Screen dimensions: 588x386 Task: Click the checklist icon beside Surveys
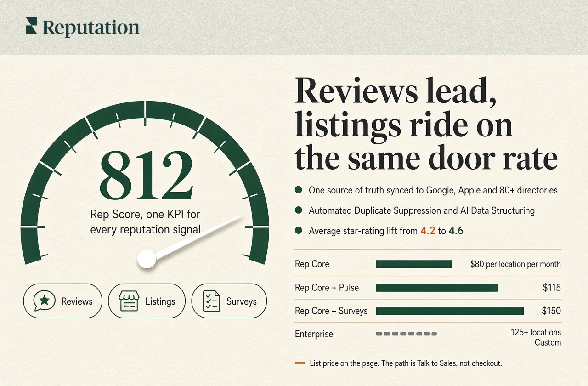212,301
